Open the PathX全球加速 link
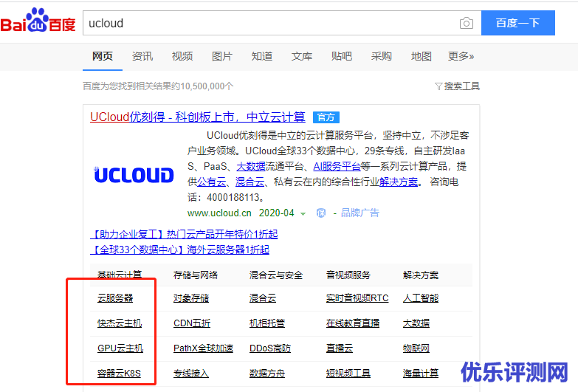The height and width of the screenshot is (392, 578). [x=203, y=348]
